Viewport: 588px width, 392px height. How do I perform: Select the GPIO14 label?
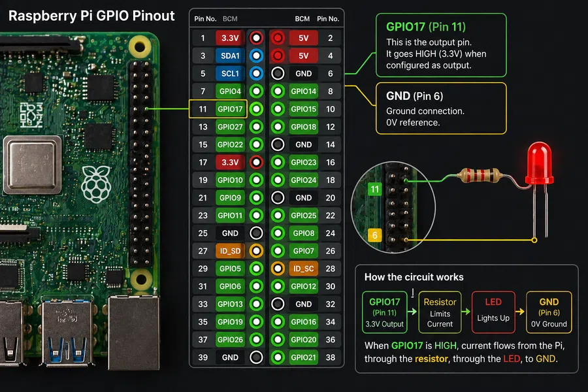click(x=303, y=91)
